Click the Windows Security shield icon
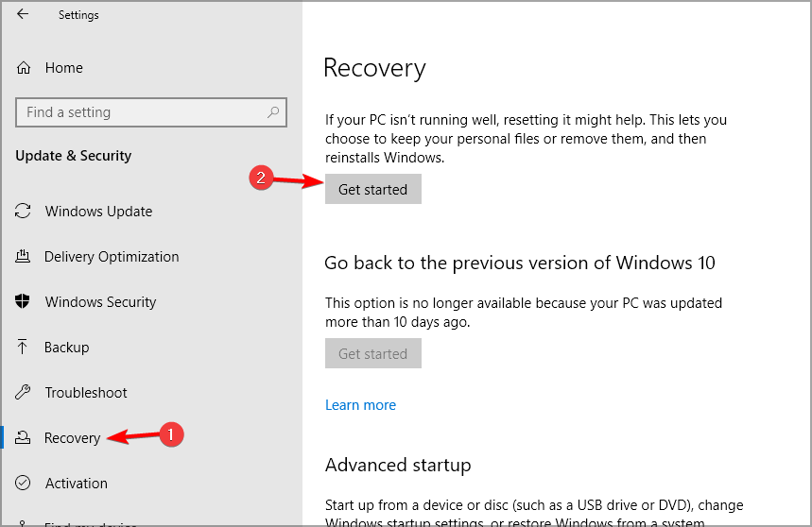 pyautogui.click(x=23, y=301)
